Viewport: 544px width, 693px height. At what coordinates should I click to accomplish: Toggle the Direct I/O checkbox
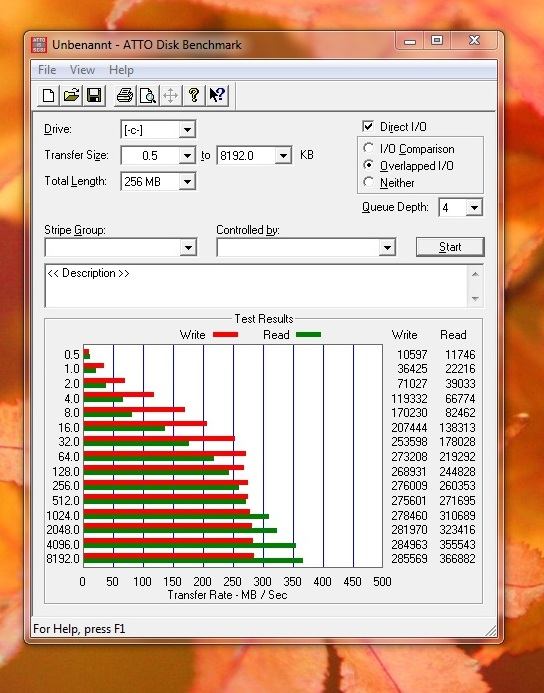[368, 126]
